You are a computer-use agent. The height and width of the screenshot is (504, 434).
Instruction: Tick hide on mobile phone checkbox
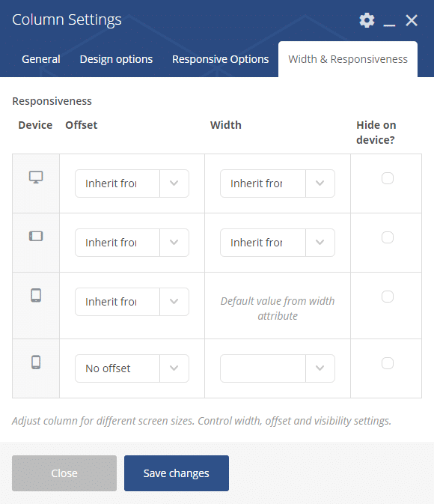pyautogui.click(x=388, y=363)
